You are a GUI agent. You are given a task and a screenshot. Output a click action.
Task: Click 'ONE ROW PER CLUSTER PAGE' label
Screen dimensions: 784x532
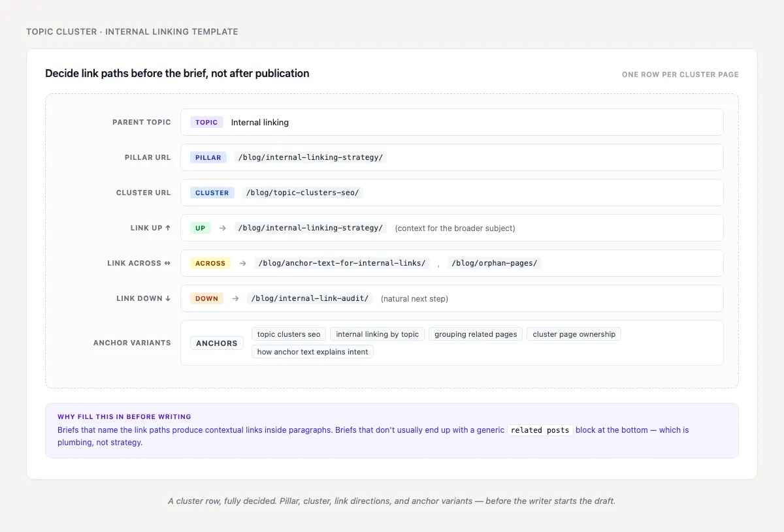tap(680, 74)
